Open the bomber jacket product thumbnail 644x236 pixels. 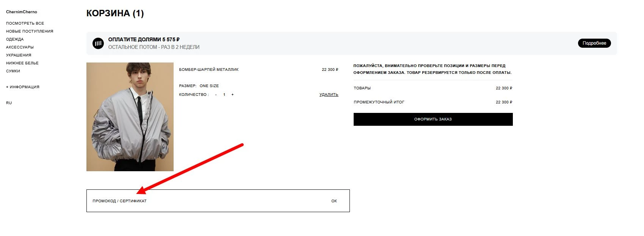(x=130, y=117)
